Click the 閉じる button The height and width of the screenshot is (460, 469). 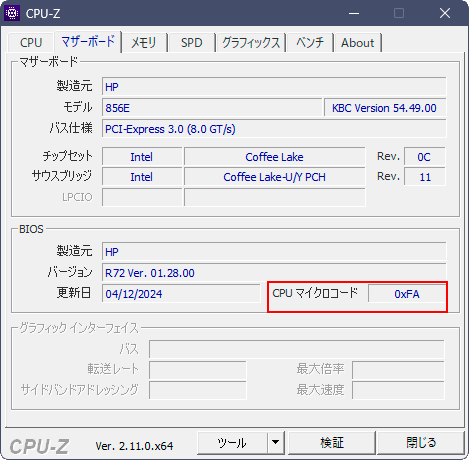coord(421,443)
